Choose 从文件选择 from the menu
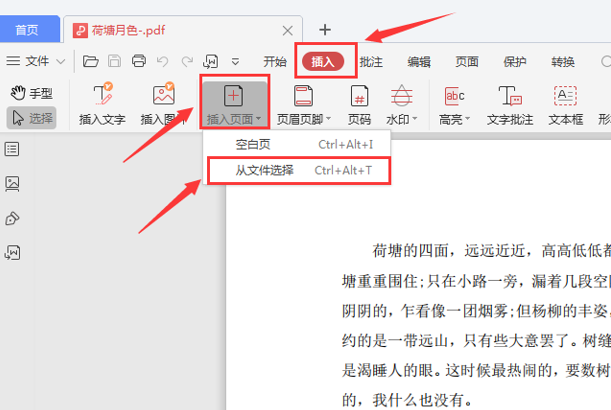 coord(265,170)
